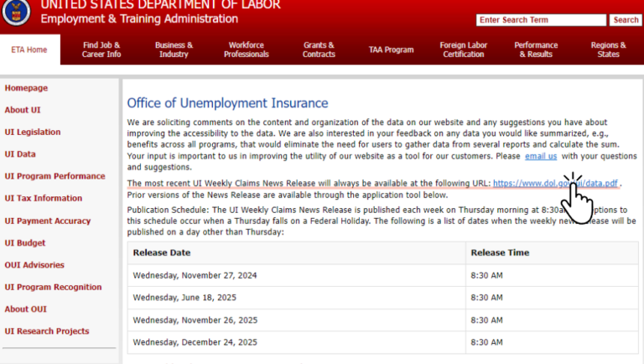644x364 pixels.
Task: Select UI Tax Information sidebar link
Action: point(44,199)
